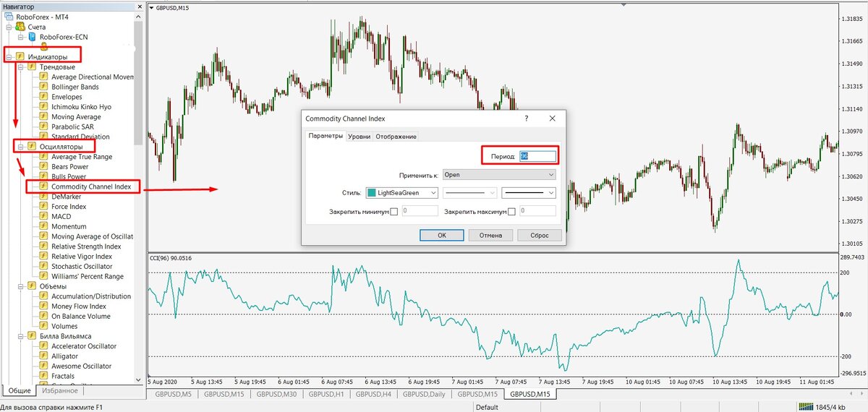The width and height of the screenshot is (868, 412).
Task: Open the Избранное navigator tab
Action: [x=60, y=391]
